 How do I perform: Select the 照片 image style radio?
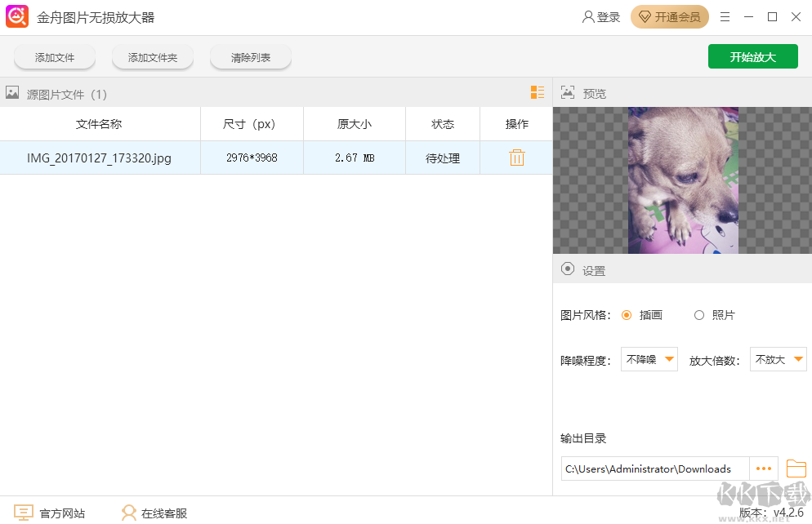click(x=699, y=314)
